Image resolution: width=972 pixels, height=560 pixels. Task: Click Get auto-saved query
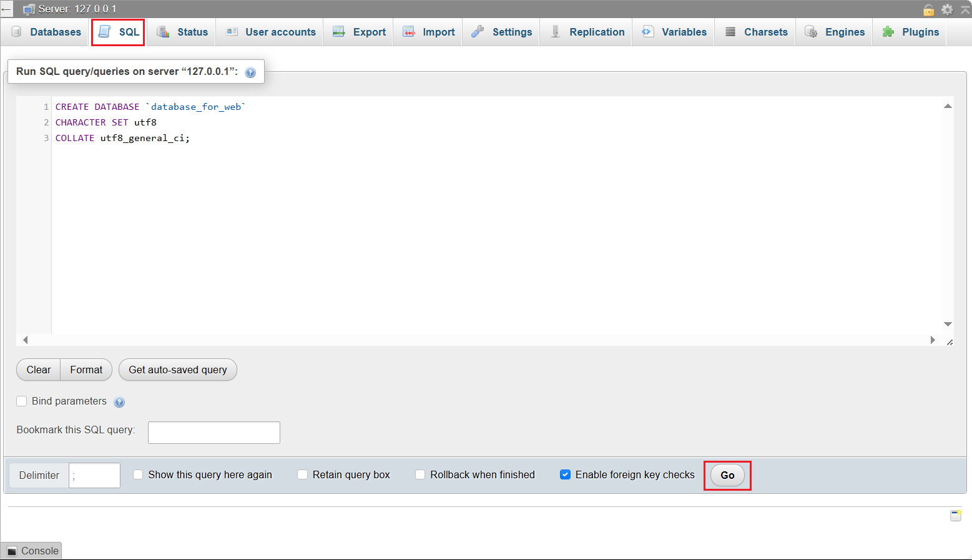pyautogui.click(x=178, y=370)
